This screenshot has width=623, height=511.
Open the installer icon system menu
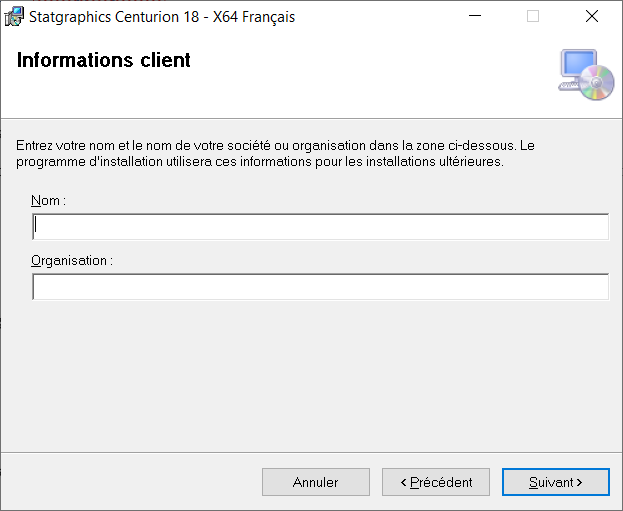click(x=14, y=17)
